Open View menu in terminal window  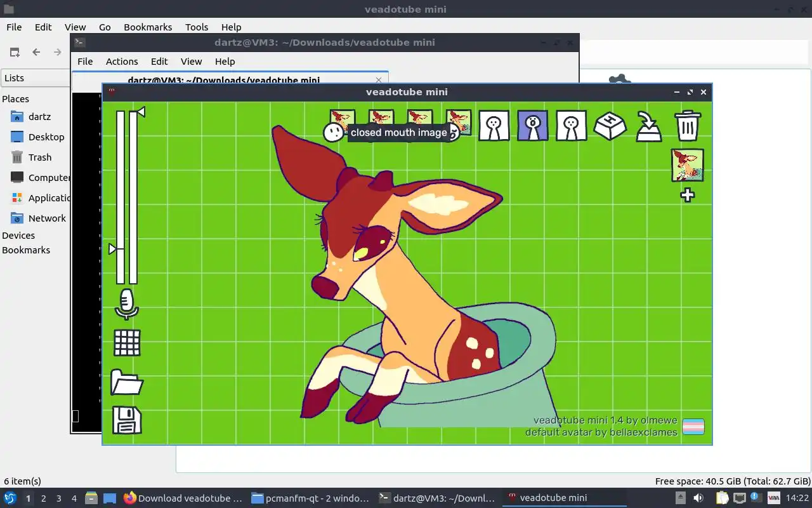coord(191,62)
